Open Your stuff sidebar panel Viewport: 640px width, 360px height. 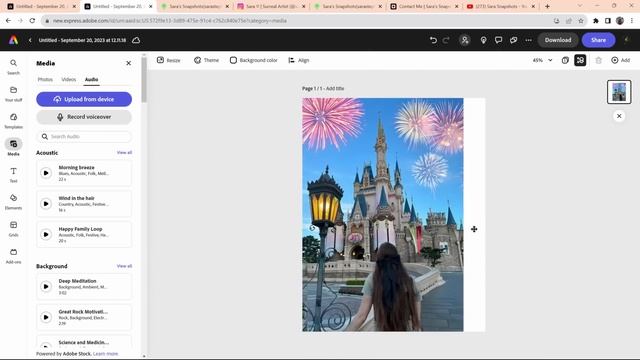coord(13,94)
